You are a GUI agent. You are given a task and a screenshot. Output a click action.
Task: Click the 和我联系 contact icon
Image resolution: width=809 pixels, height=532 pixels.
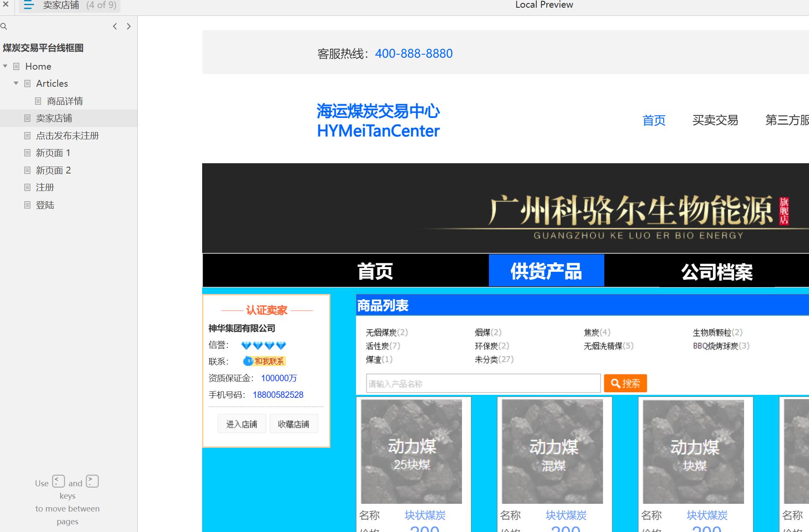point(264,362)
